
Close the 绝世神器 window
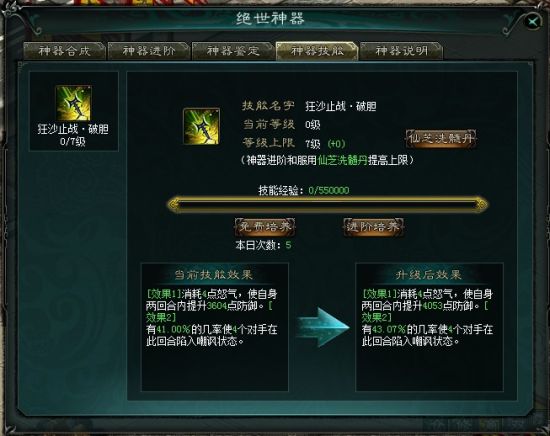click(x=533, y=22)
